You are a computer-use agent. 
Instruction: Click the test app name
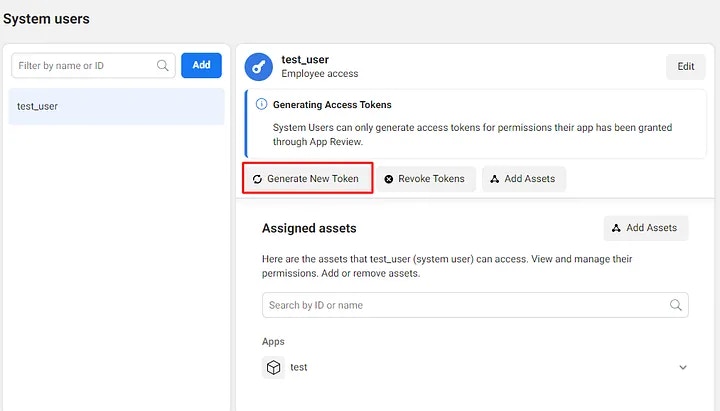[x=298, y=367]
